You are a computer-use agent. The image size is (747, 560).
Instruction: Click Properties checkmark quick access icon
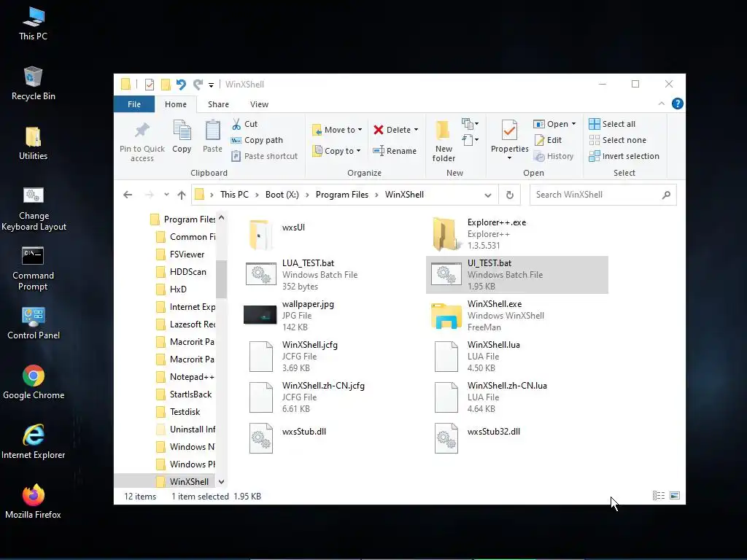pos(149,85)
